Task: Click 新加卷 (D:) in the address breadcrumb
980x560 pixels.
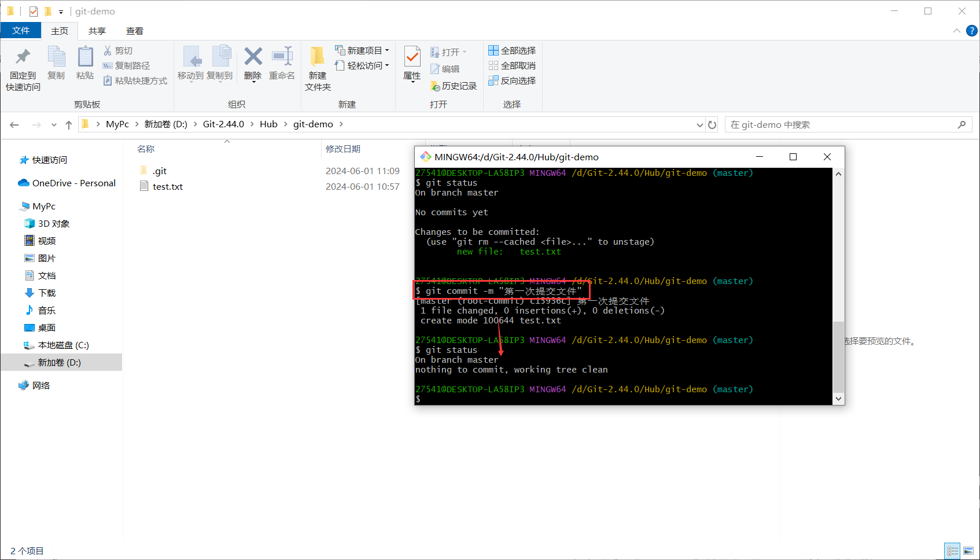Action: point(165,124)
